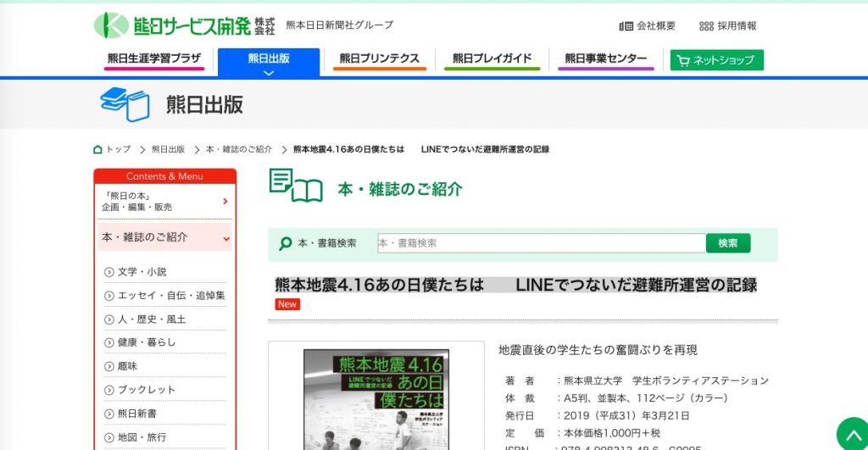Click author 熊本県立大学 学生ボランティアステーション

click(666, 381)
